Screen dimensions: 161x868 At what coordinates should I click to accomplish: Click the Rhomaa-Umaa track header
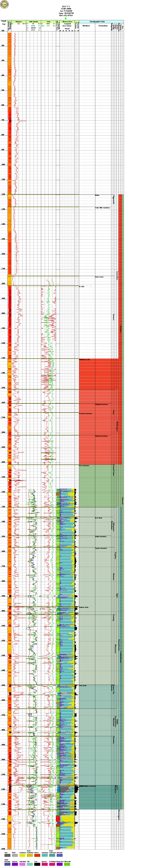point(67,22)
